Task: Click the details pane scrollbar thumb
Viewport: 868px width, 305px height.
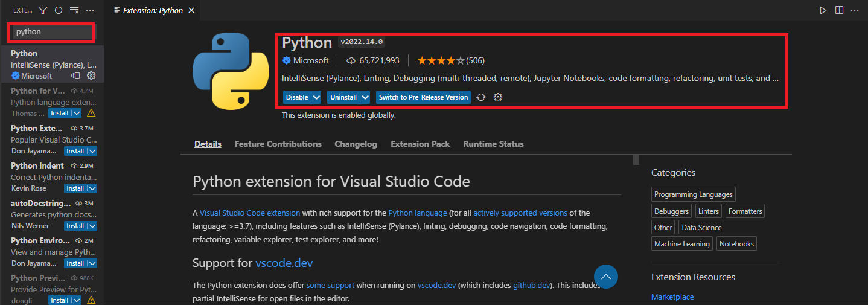Action: pyautogui.click(x=636, y=159)
